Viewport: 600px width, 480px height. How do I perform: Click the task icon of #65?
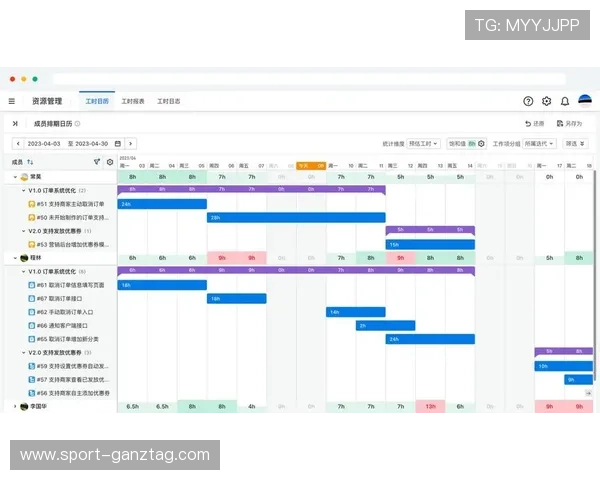[x=32, y=339]
